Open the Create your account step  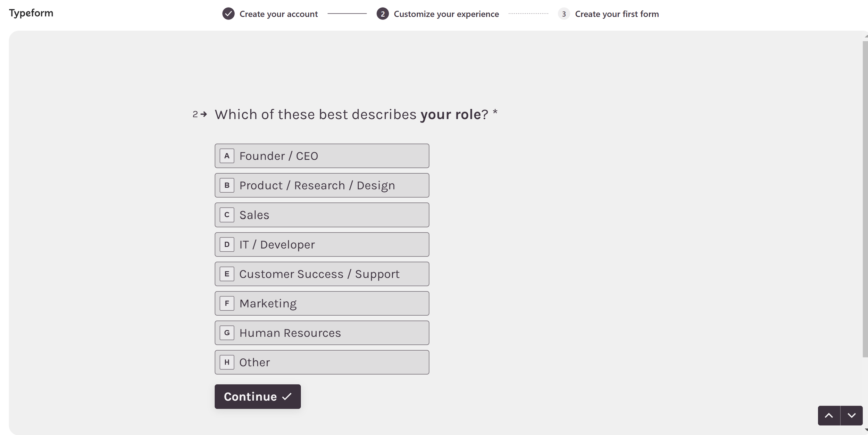click(278, 14)
